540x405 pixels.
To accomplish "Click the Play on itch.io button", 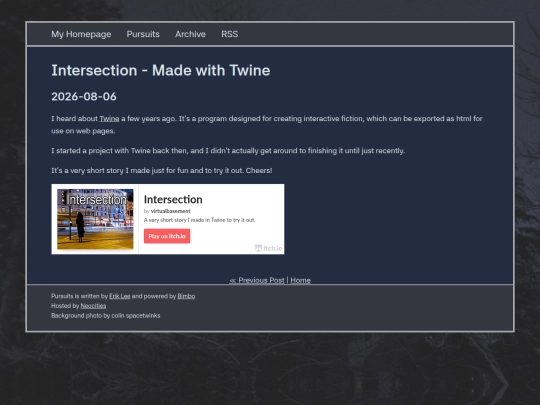I will click(167, 236).
